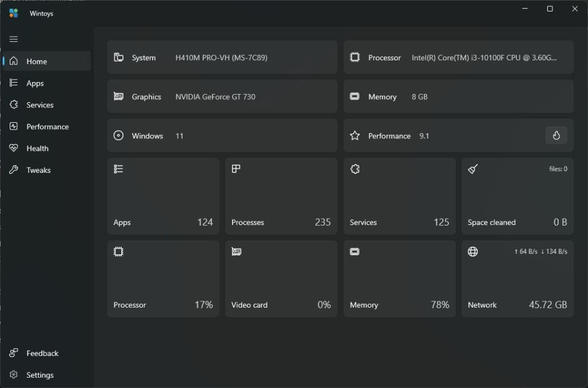Click the System H410M PRO-VH tile
The height and width of the screenshot is (388, 588).
222,57
